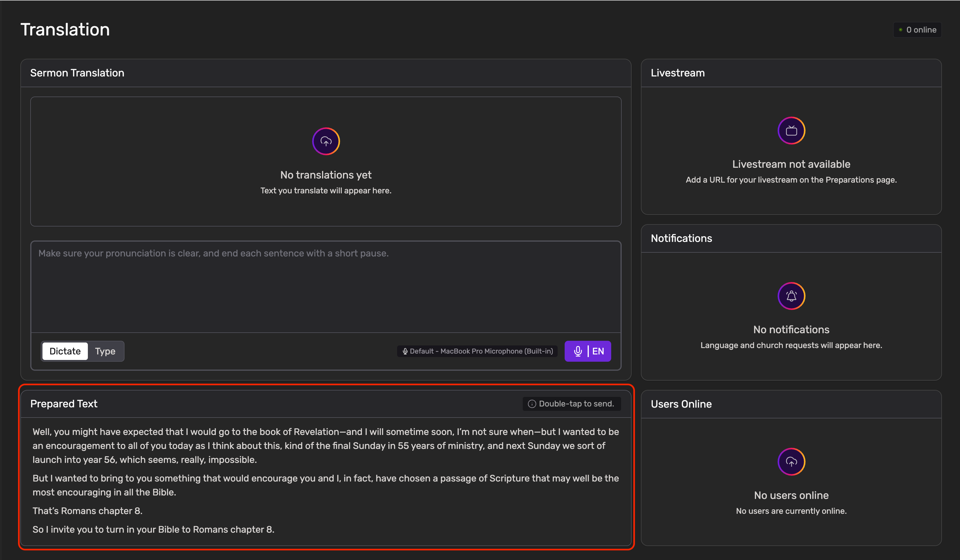Click the Double-tap to send hint
The image size is (960, 560).
click(576, 404)
